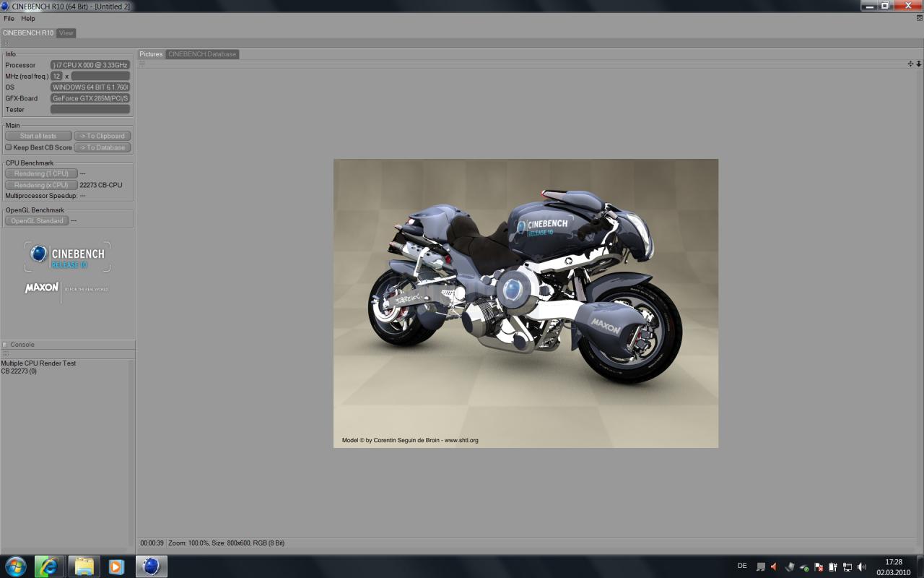Click the MHz core count field

[x=56, y=76]
